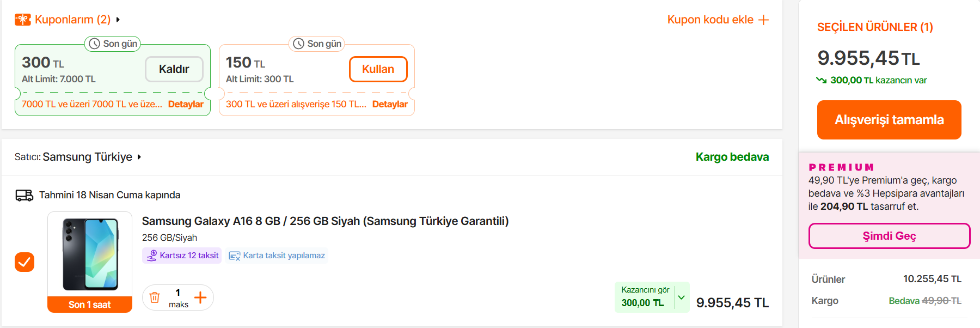Click the Şimdi Geç Premium button
The width and height of the screenshot is (980, 328).
(x=889, y=236)
